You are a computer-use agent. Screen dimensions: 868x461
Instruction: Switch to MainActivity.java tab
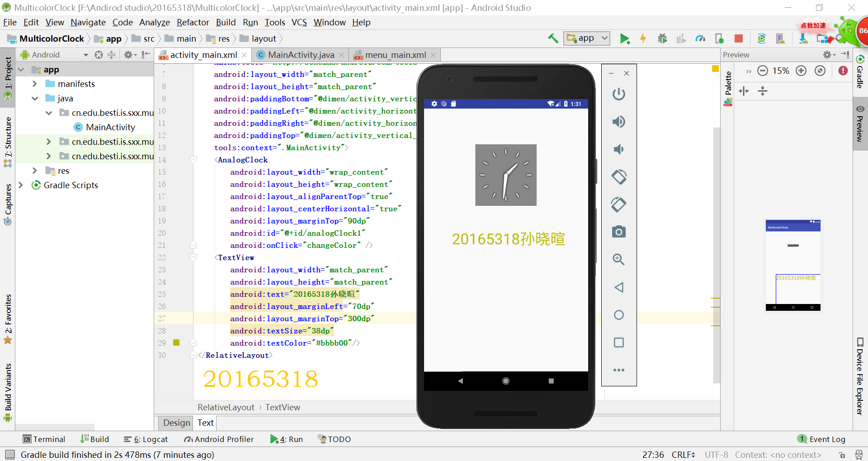tap(301, 55)
